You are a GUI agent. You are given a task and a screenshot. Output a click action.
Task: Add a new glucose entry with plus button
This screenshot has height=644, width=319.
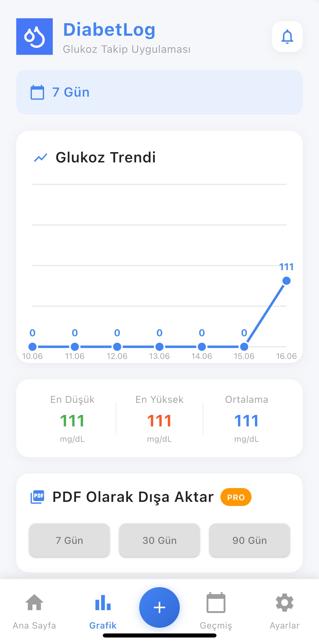click(159, 607)
